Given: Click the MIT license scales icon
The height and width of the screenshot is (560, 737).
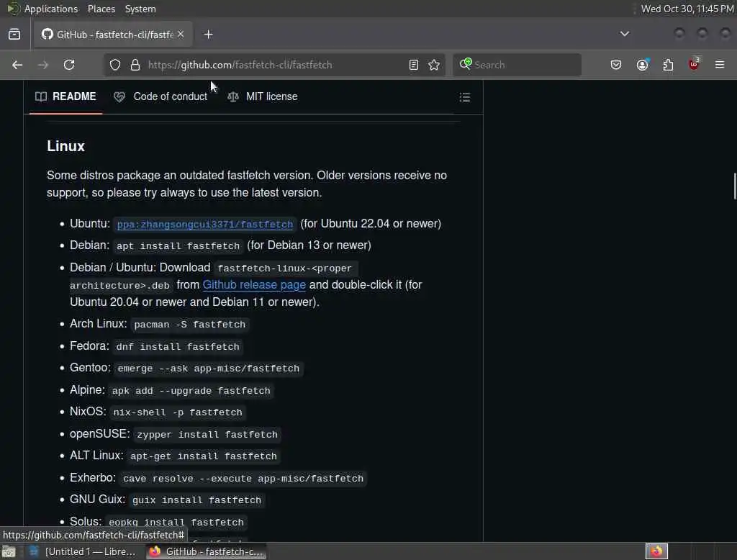Looking at the screenshot, I should 233,97.
